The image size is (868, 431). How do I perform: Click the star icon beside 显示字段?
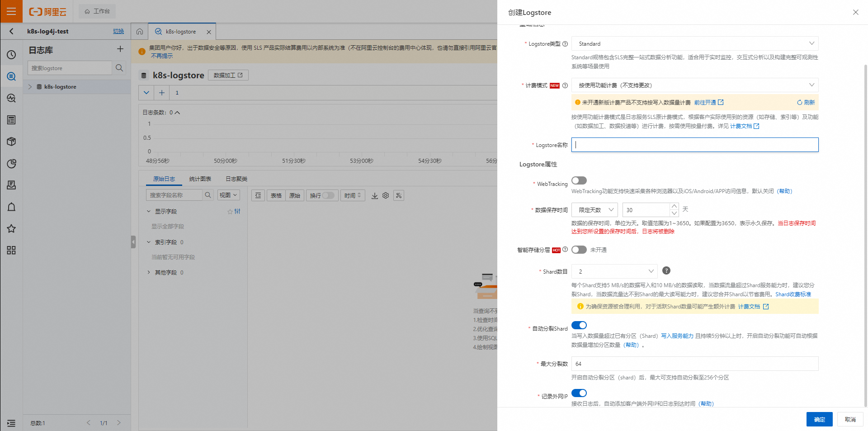click(x=230, y=211)
